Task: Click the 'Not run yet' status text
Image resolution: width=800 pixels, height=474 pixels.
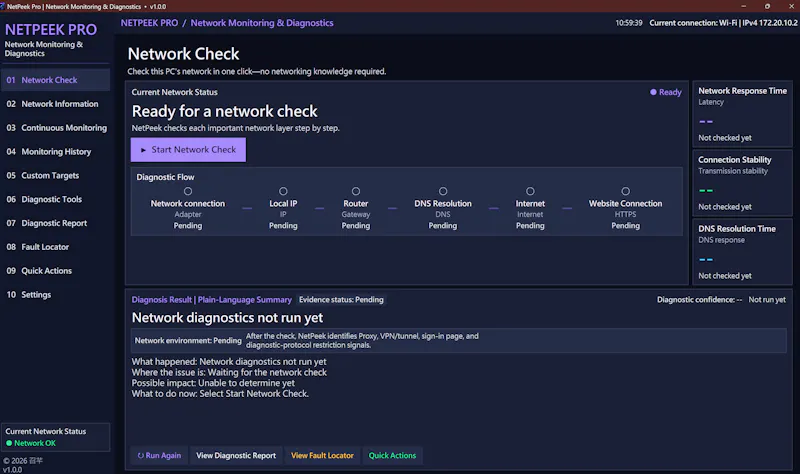Action: click(x=767, y=300)
